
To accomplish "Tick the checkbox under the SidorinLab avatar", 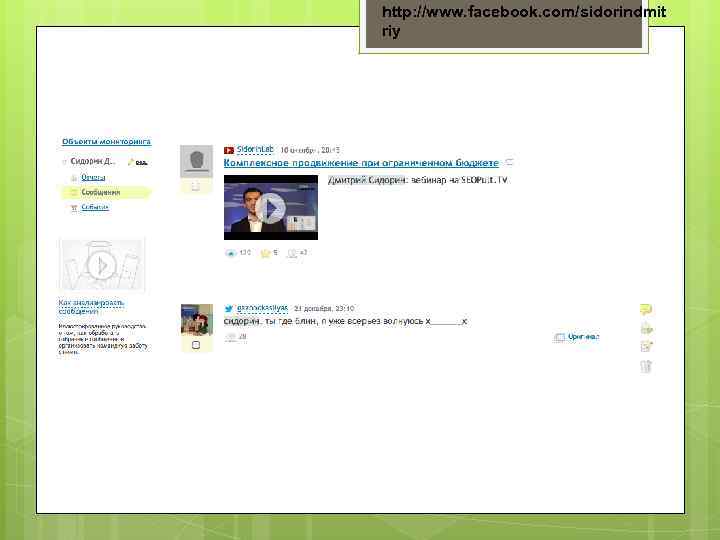I will point(196,186).
